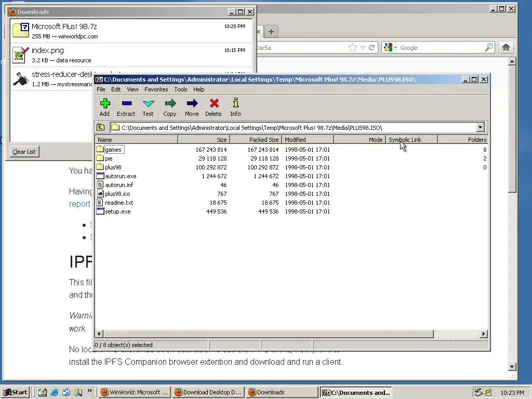Click the taskbar clock showing 10:23 PM
This screenshot has height=399, width=532.
[512, 393]
